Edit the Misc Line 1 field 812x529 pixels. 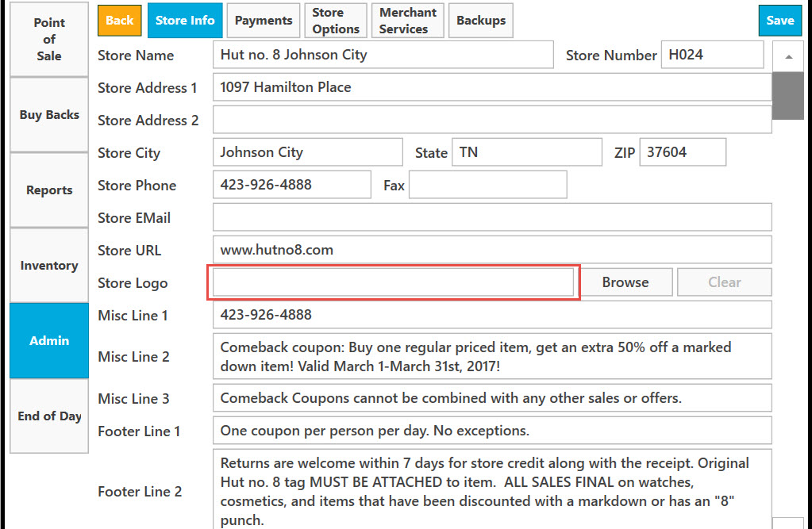(492, 315)
